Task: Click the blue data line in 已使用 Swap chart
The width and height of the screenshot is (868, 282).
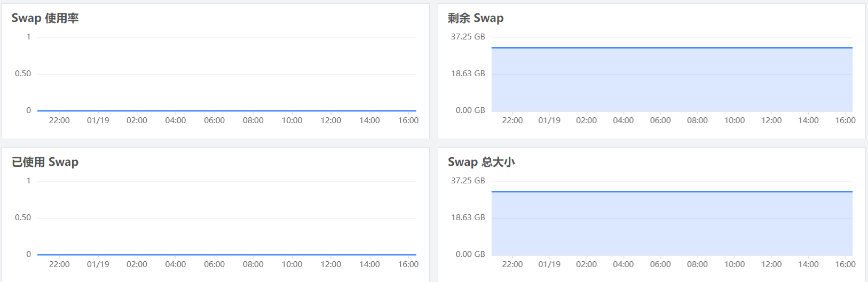Action: (226, 255)
